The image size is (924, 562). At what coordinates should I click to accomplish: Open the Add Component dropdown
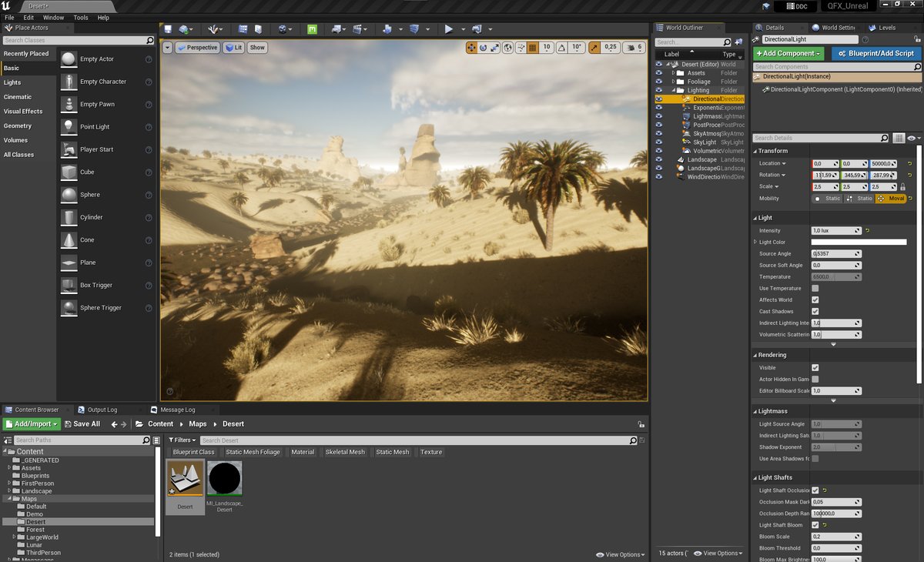click(788, 54)
